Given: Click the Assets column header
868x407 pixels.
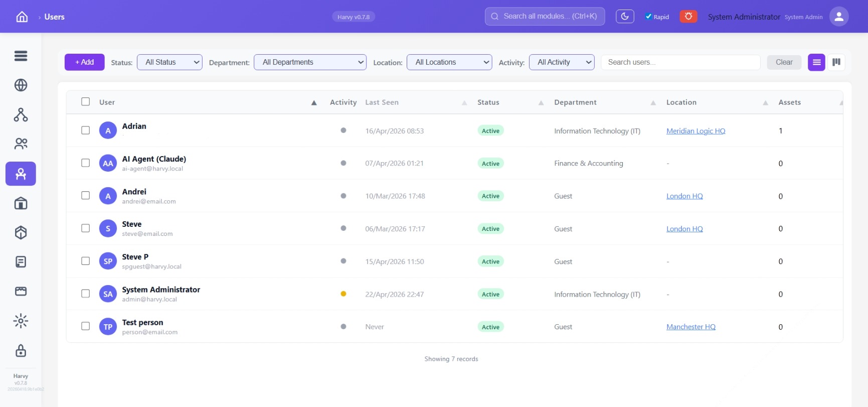Looking at the screenshot, I should coord(789,102).
